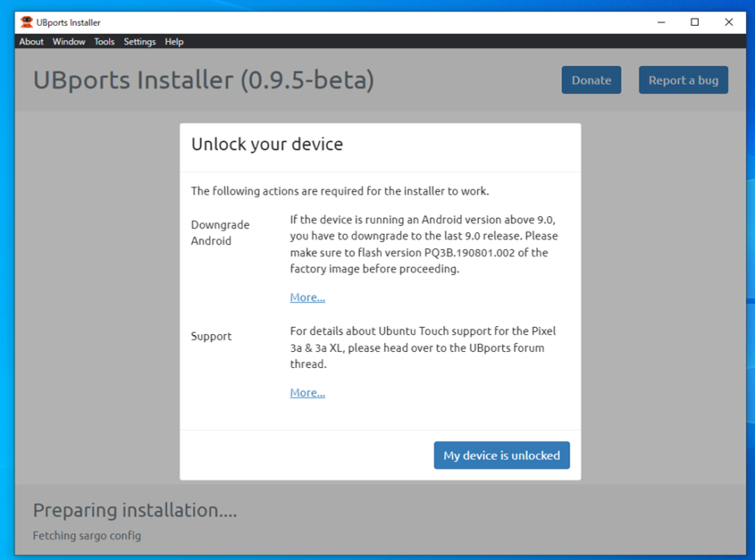
Task: Click the UBports Installer (0.9.5-beta) heading
Action: [x=203, y=80]
